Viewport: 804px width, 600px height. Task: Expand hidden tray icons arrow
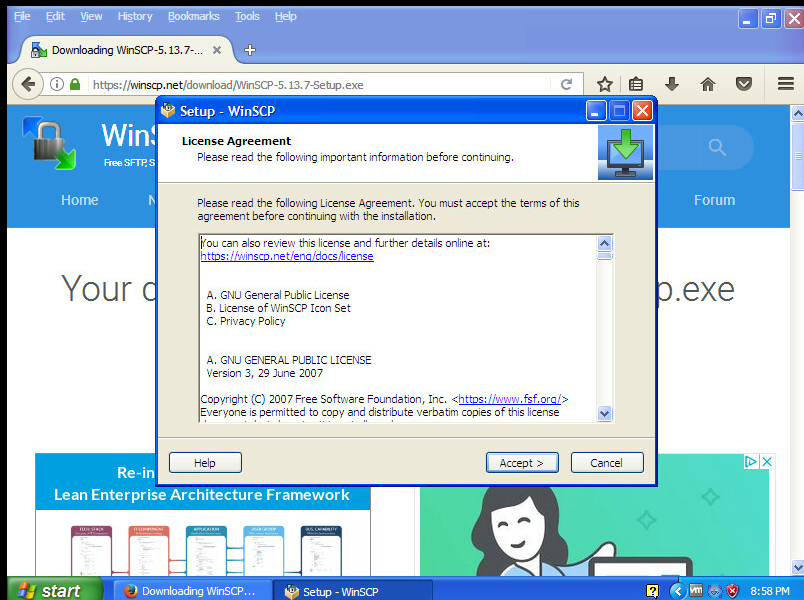click(678, 591)
